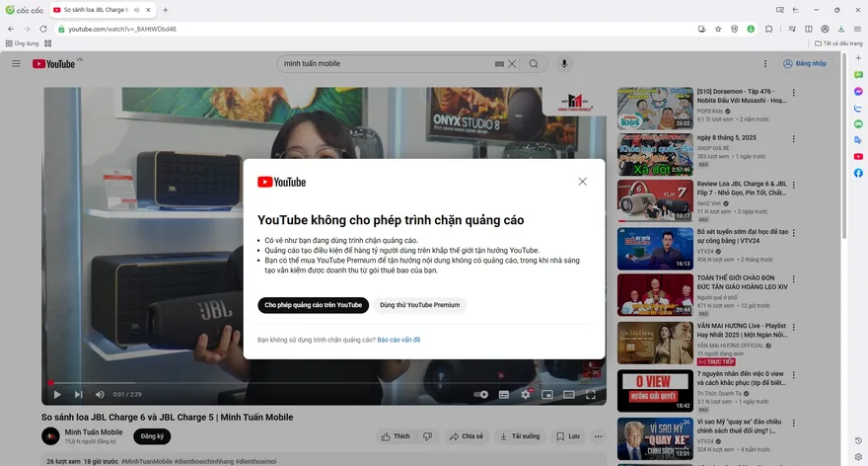Turn on subtitles in the player
The width and height of the screenshot is (868, 466).
tap(504, 395)
